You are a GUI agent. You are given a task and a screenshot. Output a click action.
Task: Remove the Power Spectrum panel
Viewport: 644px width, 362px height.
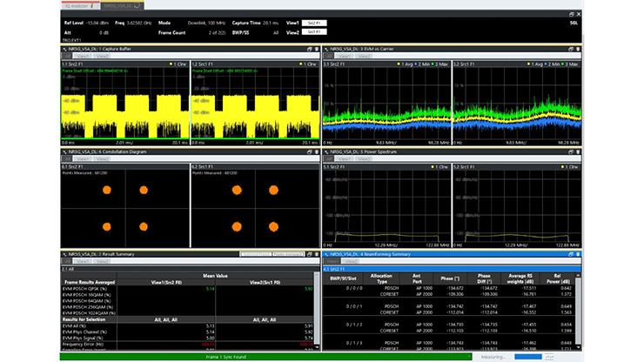pyautogui.click(x=579, y=151)
